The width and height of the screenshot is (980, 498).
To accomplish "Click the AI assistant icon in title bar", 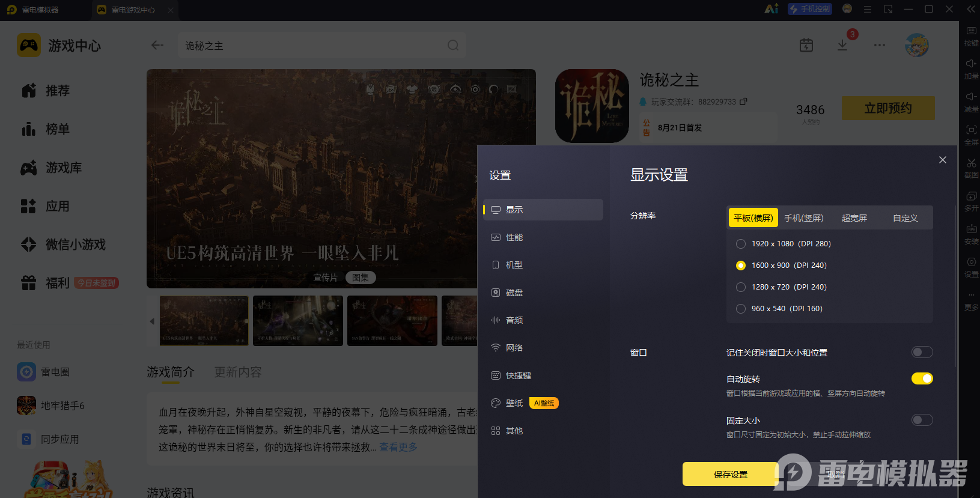I will coord(772,9).
